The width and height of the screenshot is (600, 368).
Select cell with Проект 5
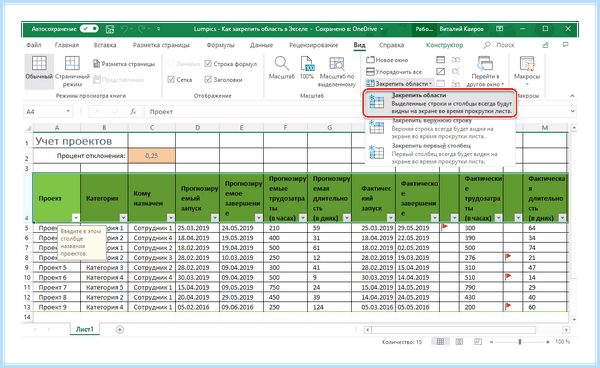pyautogui.click(x=57, y=267)
